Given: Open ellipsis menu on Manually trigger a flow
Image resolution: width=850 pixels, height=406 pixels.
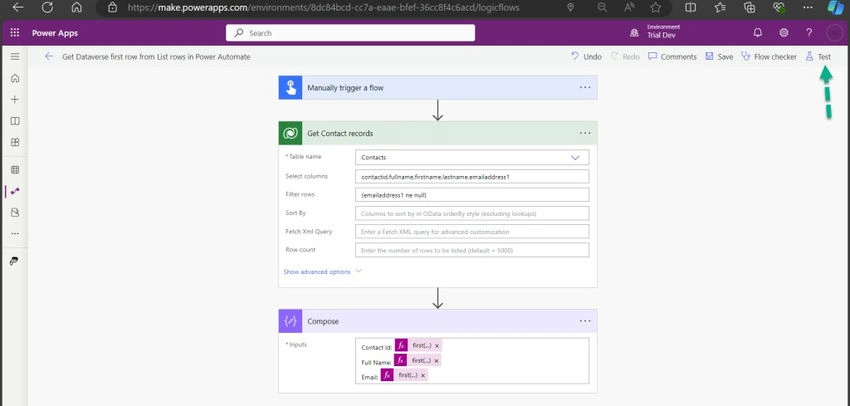Looking at the screenshot, I should 585,87.
